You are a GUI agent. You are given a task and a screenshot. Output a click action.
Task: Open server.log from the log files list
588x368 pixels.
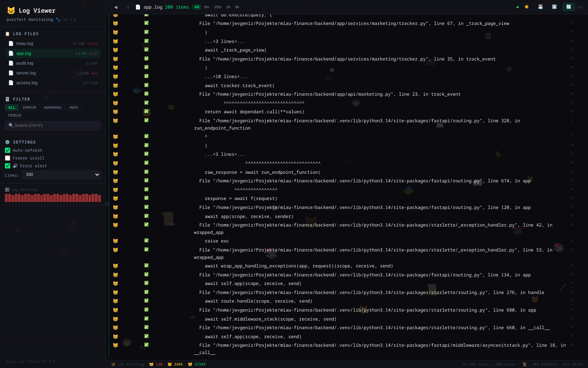[x=53, y=73]
